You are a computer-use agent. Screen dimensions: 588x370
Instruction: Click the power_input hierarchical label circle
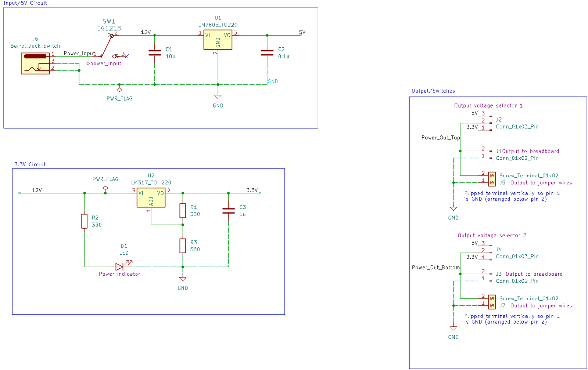[88, 64]
